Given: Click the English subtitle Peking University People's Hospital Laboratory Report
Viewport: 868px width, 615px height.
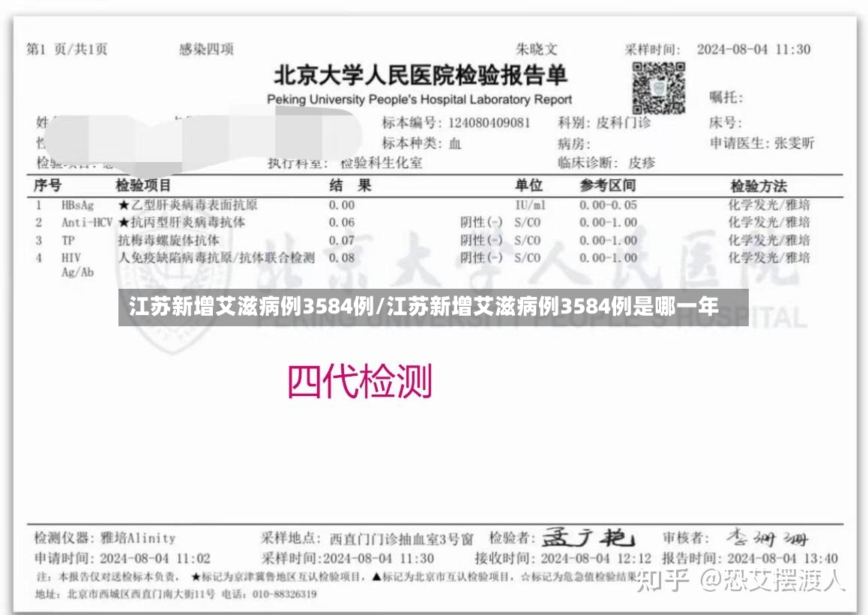Looking at the screenshot, I should point(419,100).
